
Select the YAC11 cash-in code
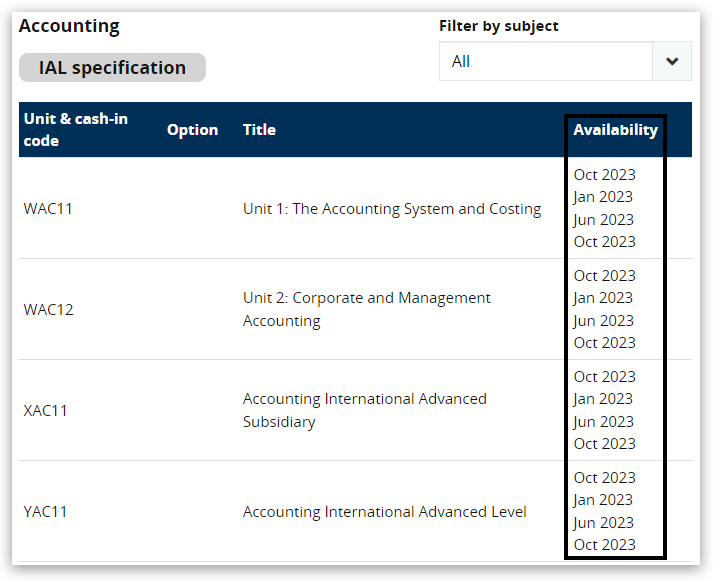(46, 512)
